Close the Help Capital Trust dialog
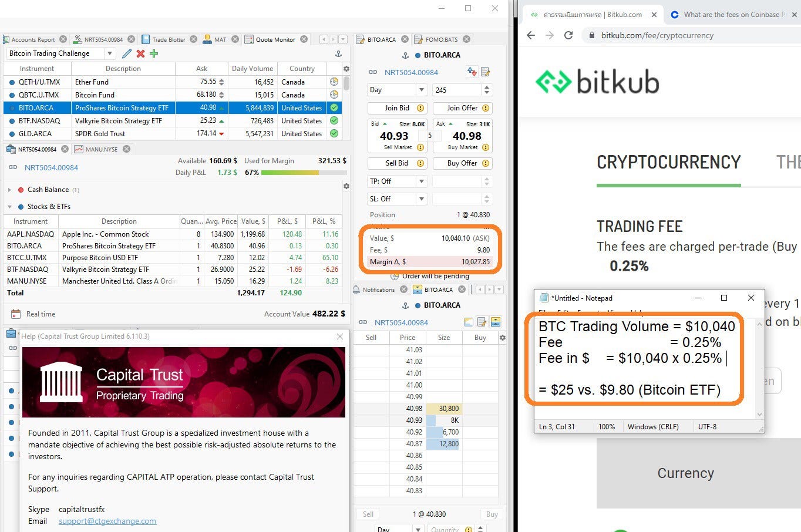Image resolution: width=801 pixels, height=532 pixels. point(340,336)
